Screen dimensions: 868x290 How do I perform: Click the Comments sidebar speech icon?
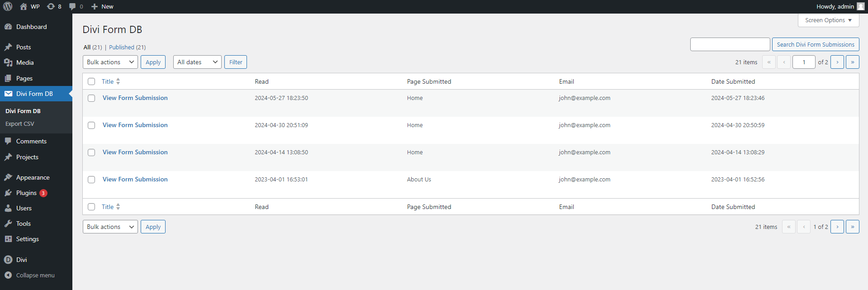(8, 141)
